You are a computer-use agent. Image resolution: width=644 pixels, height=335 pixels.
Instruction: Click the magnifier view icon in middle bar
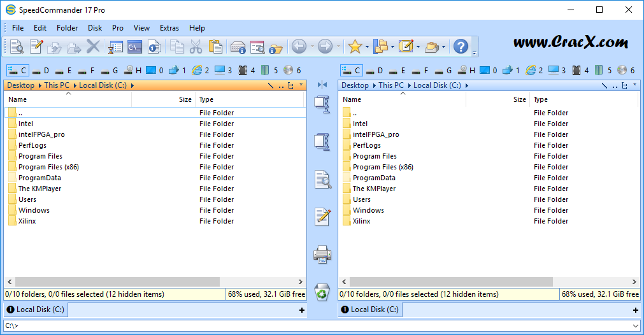tap(323, 180)
